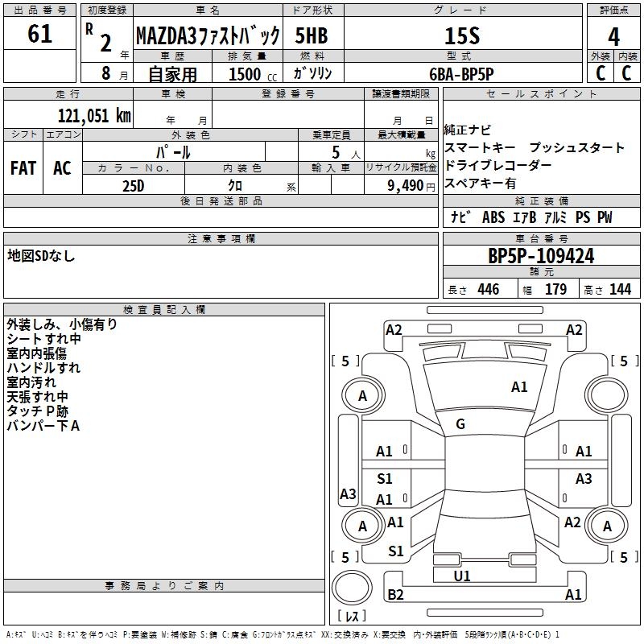This screenshot has height=644, width=644.
Task: Click the width value 179
Action: click(555, 290)
